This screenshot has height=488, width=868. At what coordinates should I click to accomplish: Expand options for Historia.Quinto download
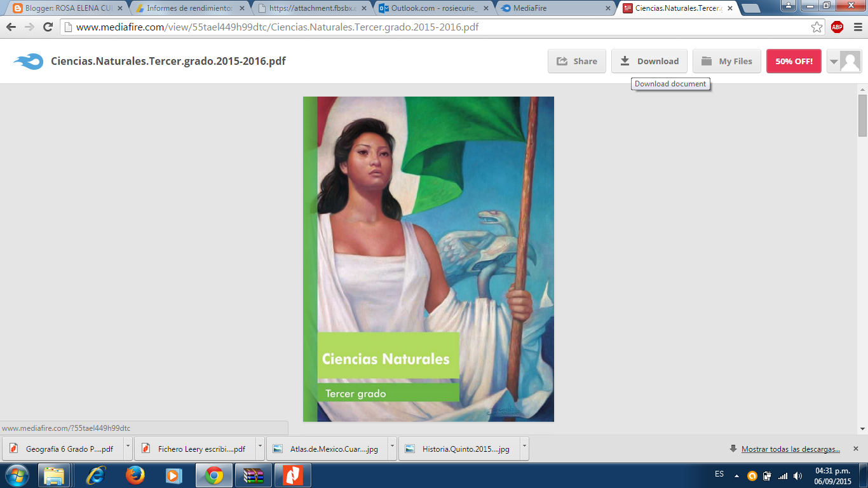524,449
